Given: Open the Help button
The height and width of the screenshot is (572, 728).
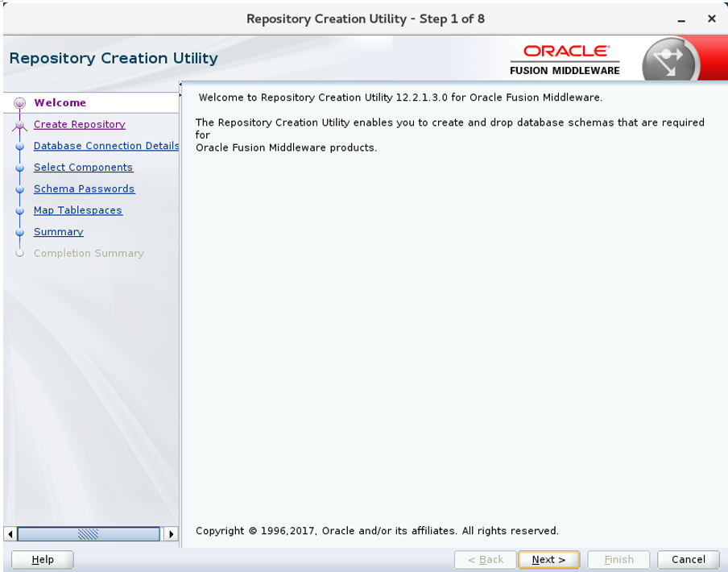Looking at the screenshot, I should (x=42, y=559).
